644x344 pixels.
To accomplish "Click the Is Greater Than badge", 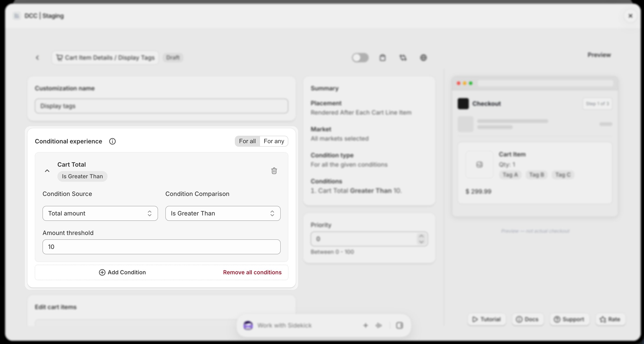I will click(82, 176).
